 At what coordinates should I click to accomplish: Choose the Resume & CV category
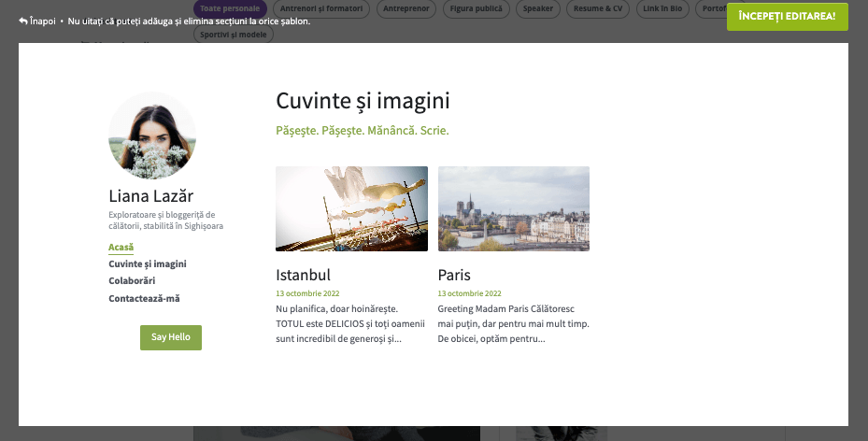597,8
